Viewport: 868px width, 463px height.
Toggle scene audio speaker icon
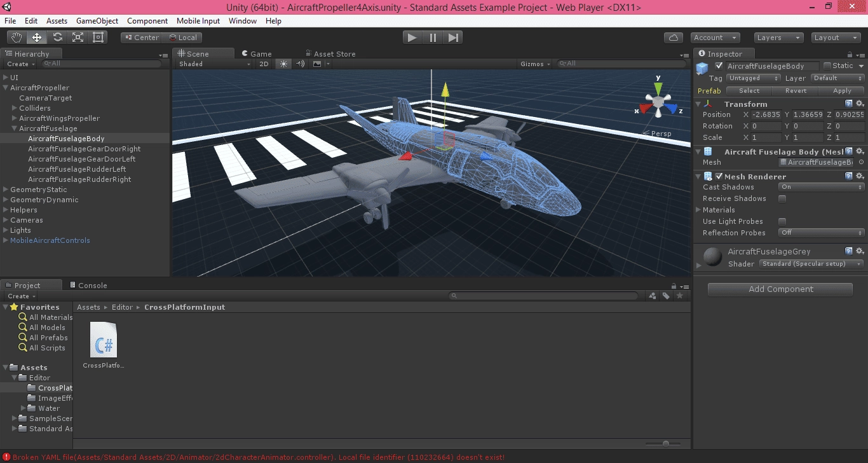[301, 64]
